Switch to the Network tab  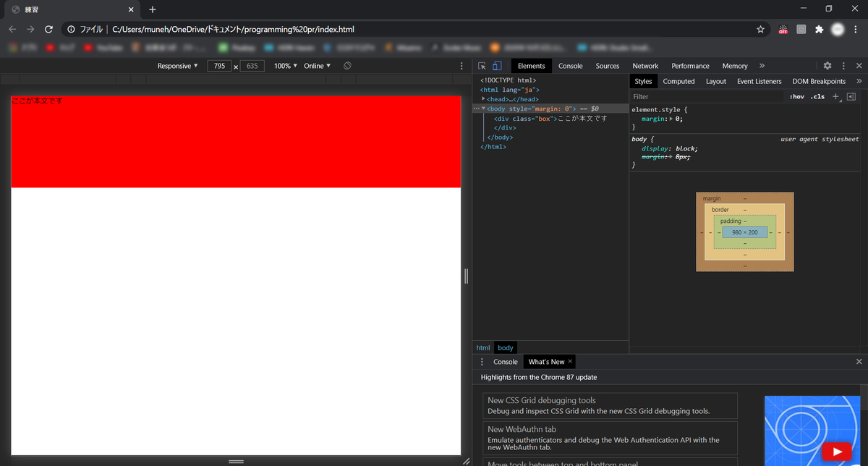[x=645, y=66]
